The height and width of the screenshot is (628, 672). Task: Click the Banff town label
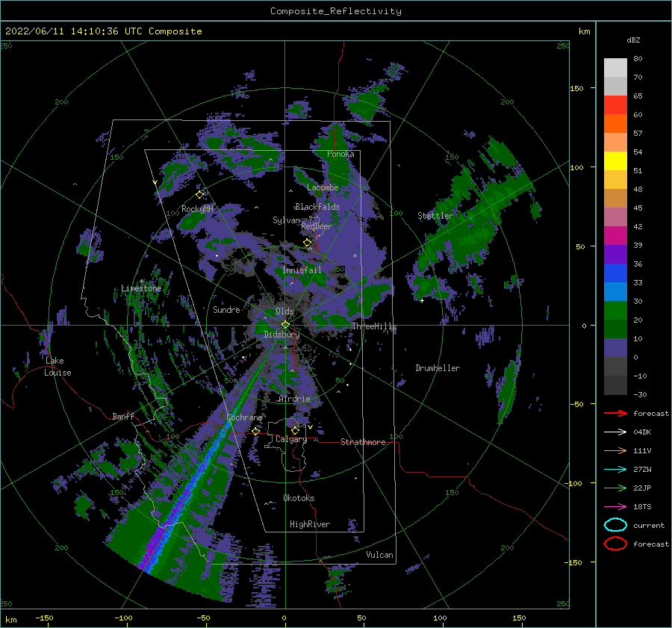pos(123,416)
